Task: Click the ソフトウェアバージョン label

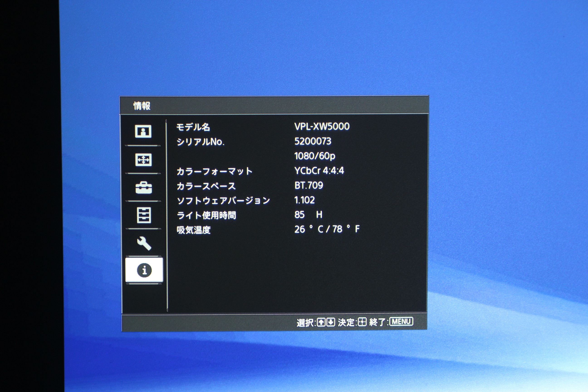Action: 223,201
